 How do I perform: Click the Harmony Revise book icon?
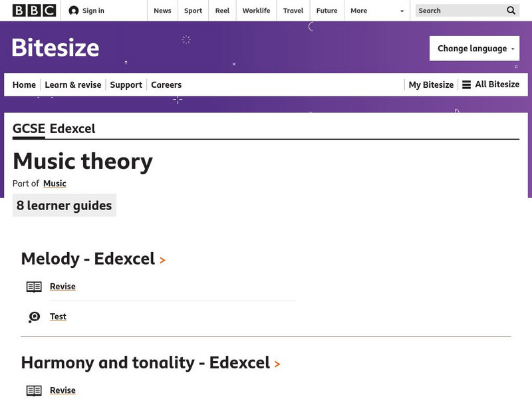coord(34,390)
